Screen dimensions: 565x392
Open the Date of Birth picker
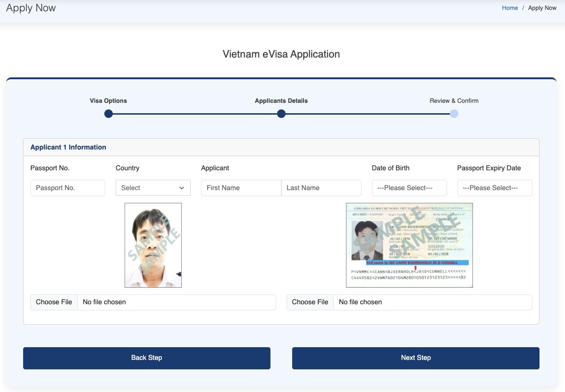click(409, 188)
